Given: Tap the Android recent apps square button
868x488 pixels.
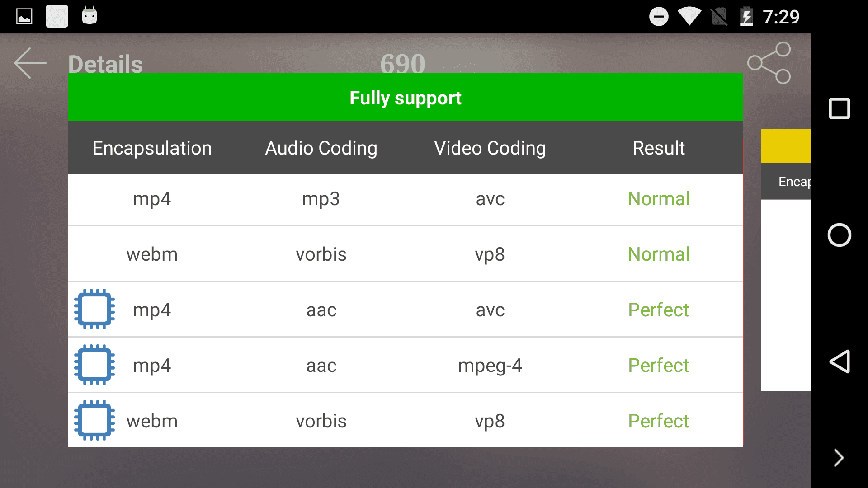Looking at the screenshot, I should 840,108.
